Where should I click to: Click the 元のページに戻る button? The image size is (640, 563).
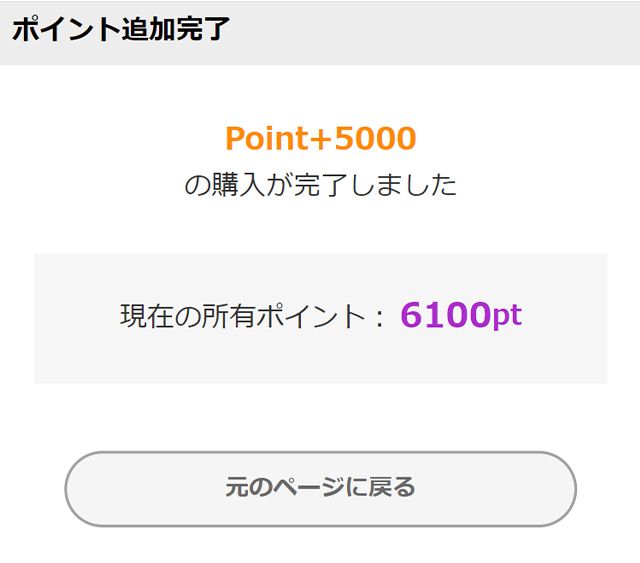pyautogui.click(x=320, y=488)
